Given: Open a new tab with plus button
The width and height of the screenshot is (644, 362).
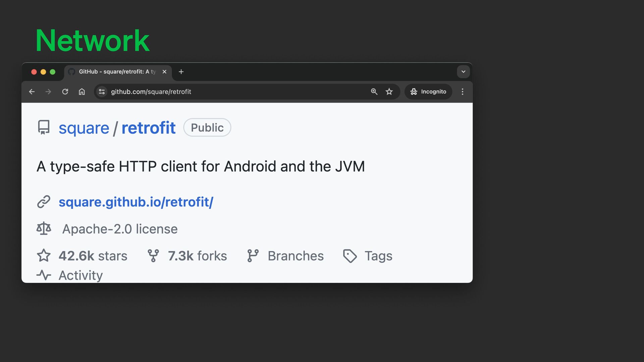Looking at the screenshot, I should pos(181,72).
